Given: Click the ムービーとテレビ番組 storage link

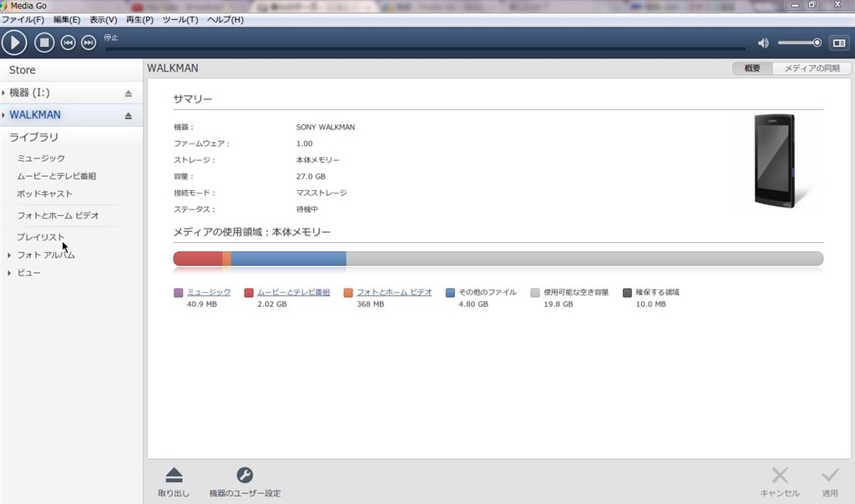Looking at the screenshot, I should (293, 292).
